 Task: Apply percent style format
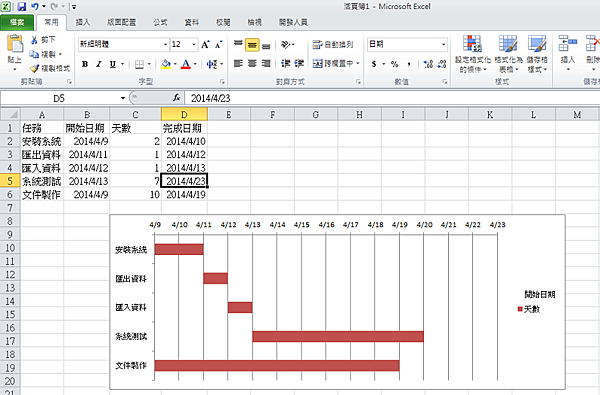click(x=395, y=64)
